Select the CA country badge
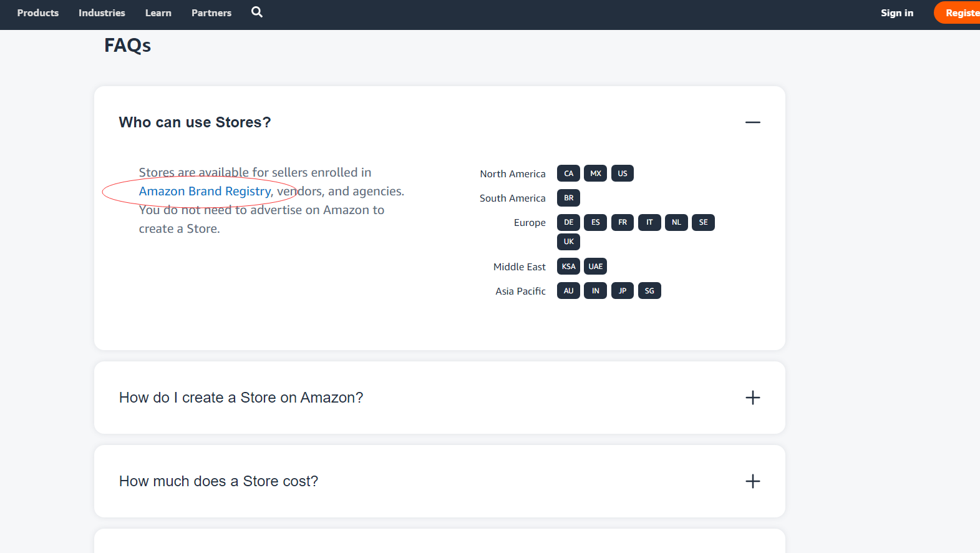This screenshot has width=980, height=553. tap(568, 174)
